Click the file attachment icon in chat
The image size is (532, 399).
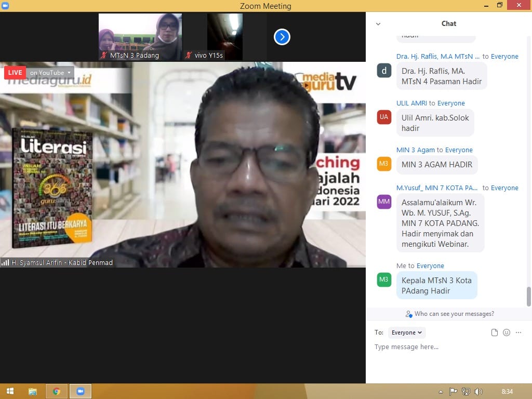[495, 332]
